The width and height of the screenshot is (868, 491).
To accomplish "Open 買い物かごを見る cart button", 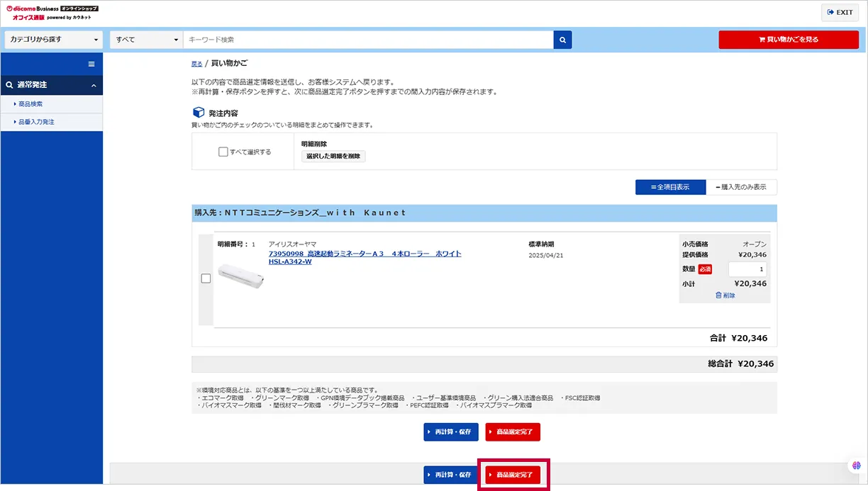I will click(x=788, y=40).
